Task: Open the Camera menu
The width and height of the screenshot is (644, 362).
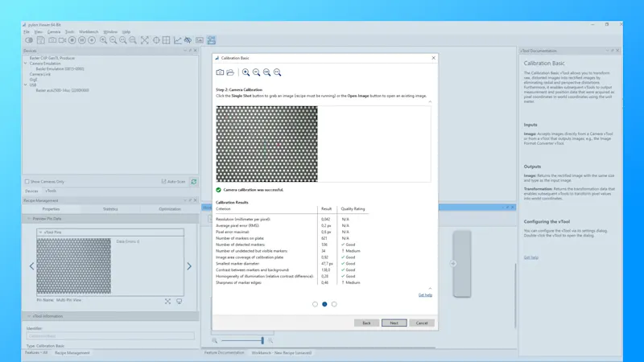Action: pos(54,31)
